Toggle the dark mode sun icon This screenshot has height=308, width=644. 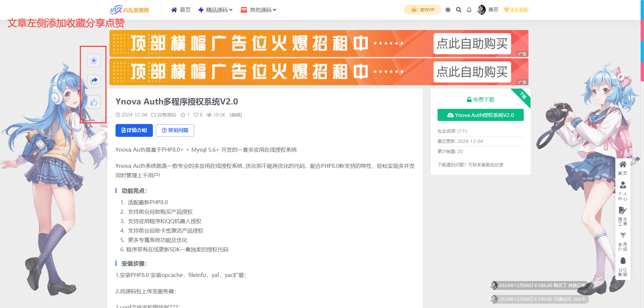coord(448,10)
